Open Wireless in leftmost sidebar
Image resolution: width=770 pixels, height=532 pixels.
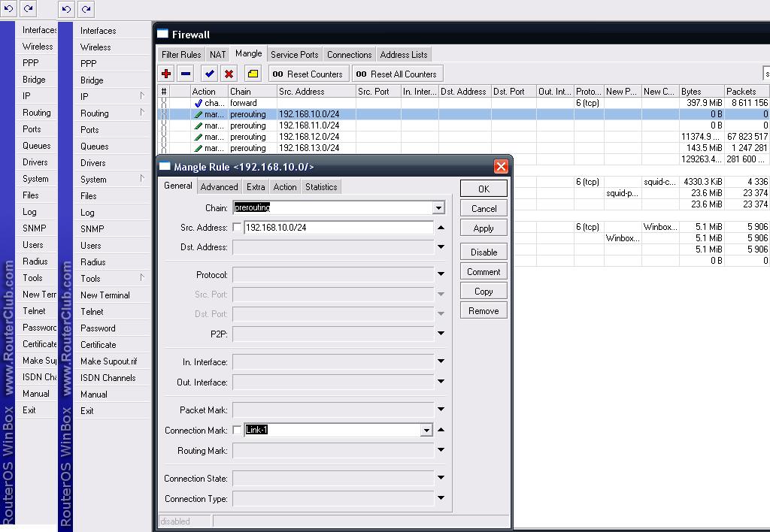click(x=37, y=46)
